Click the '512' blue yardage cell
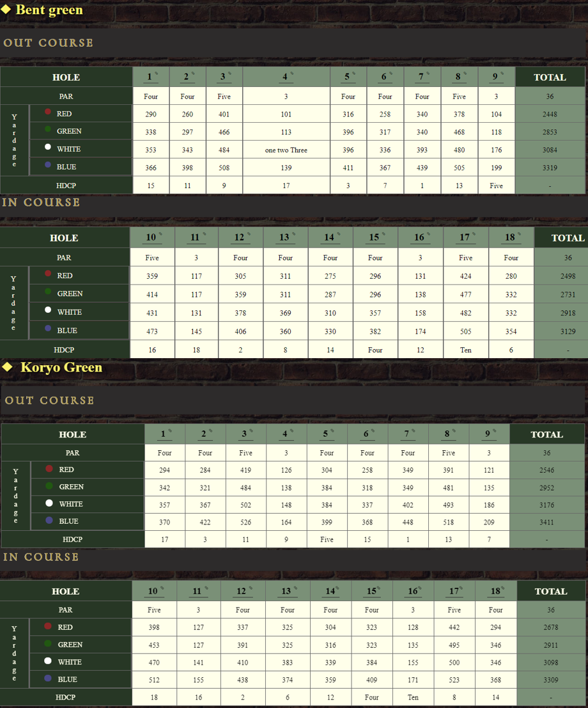Image resolution: width=588 pixels, height=708 pixels. pyautogui.click(x=154, y=680)
